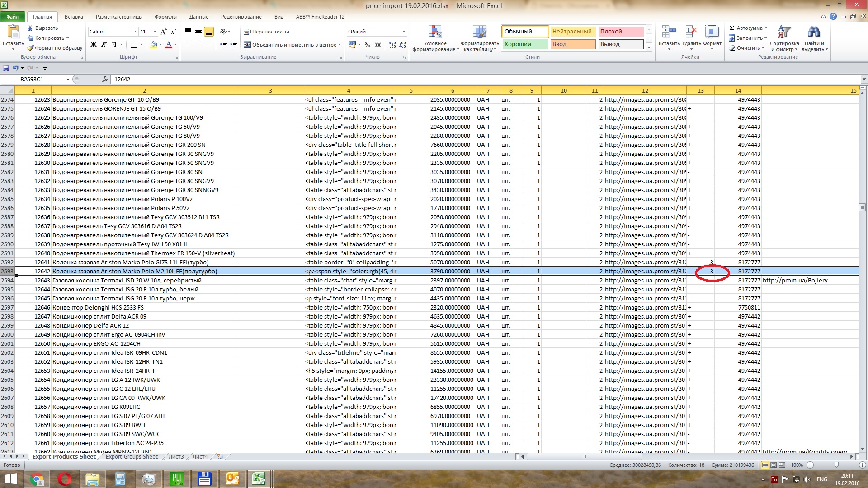Open Форматировать как таблицу gallery

tap(480, 38)
